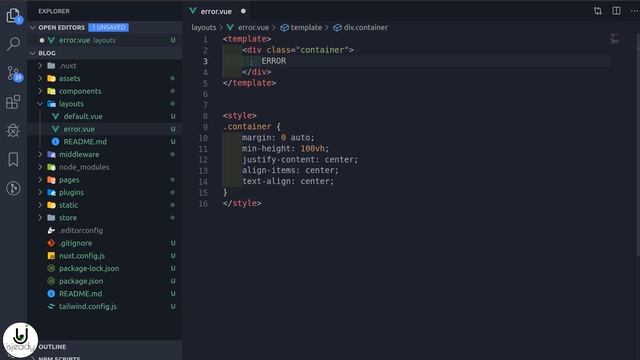Open the Search view in activity bar
Viewport: 640px width, 360px height.
pyautogui.click(x=13, y=44)
